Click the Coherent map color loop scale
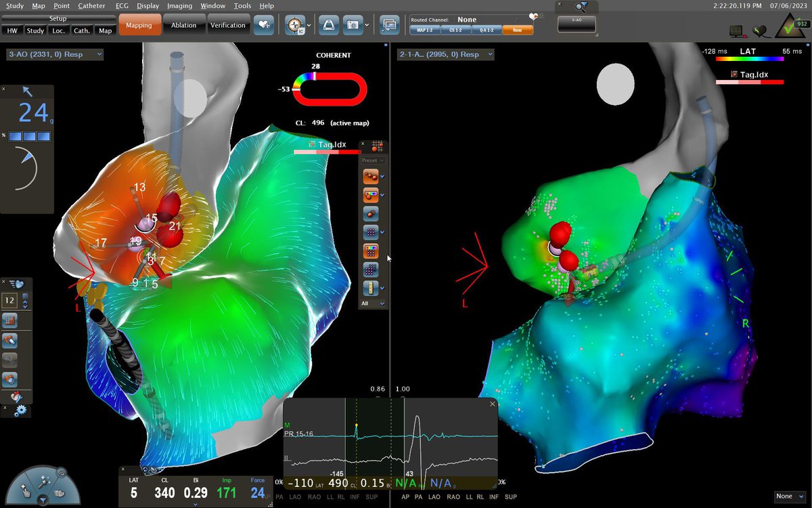812x508 pixels. click(330, 88)
